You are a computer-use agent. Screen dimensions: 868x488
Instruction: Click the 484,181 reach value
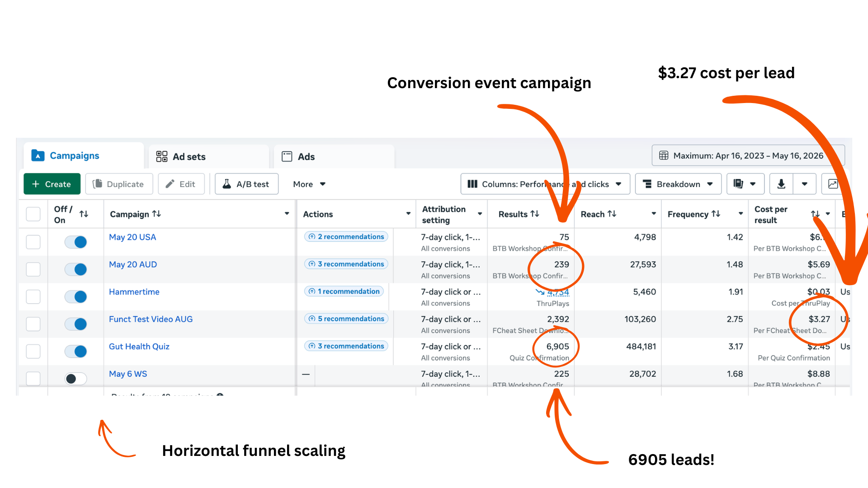(x=641, y=347)
